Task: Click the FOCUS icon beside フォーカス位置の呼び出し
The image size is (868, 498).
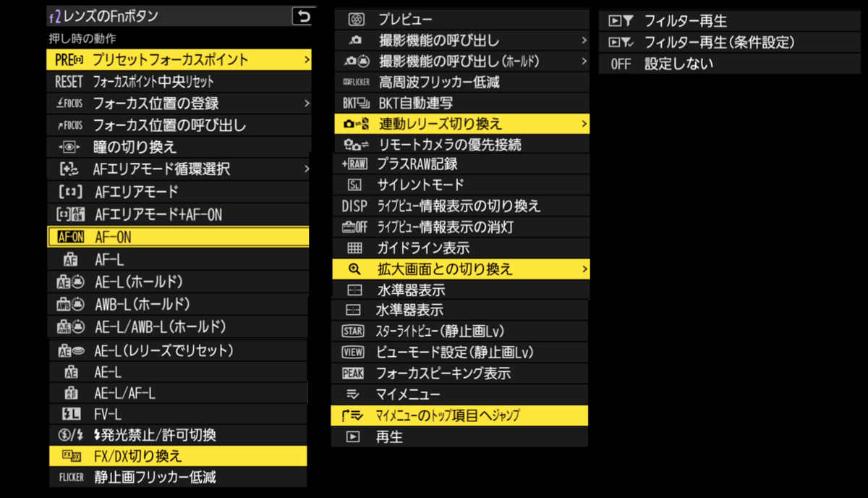Action: point(69,126)
